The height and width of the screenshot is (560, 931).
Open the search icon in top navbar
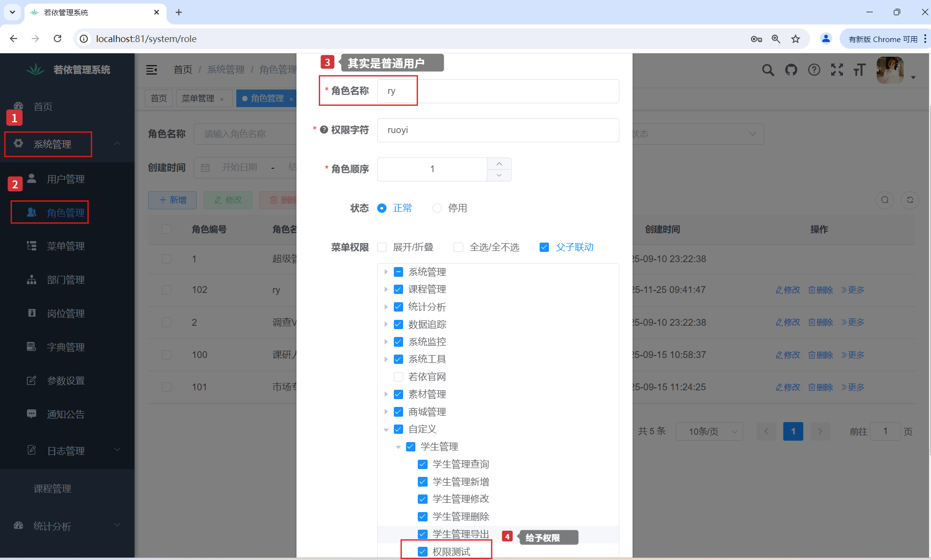coord(768,70)
